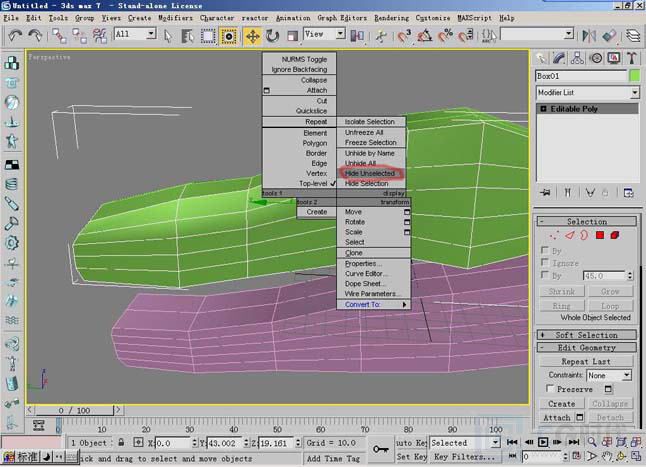Choose Isolate Selection in quad menu
The image size is (646, 467).
coord(370,121)
